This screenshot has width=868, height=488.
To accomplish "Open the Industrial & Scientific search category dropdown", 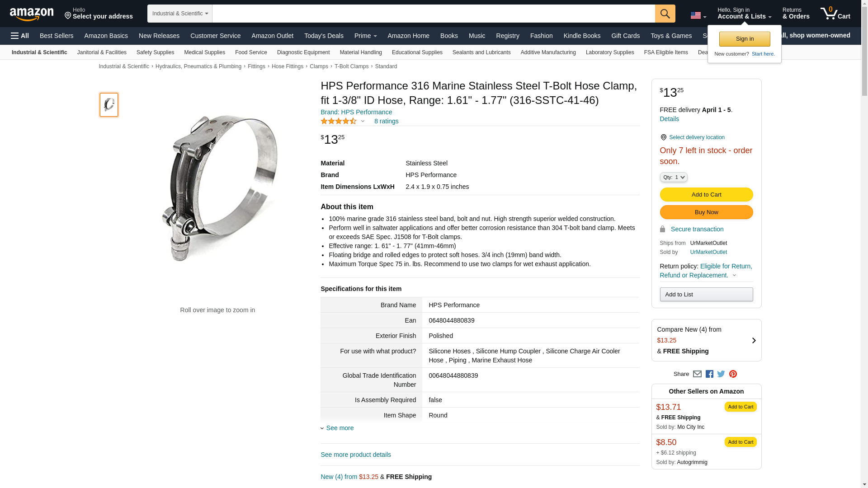I will pos(179,14).
